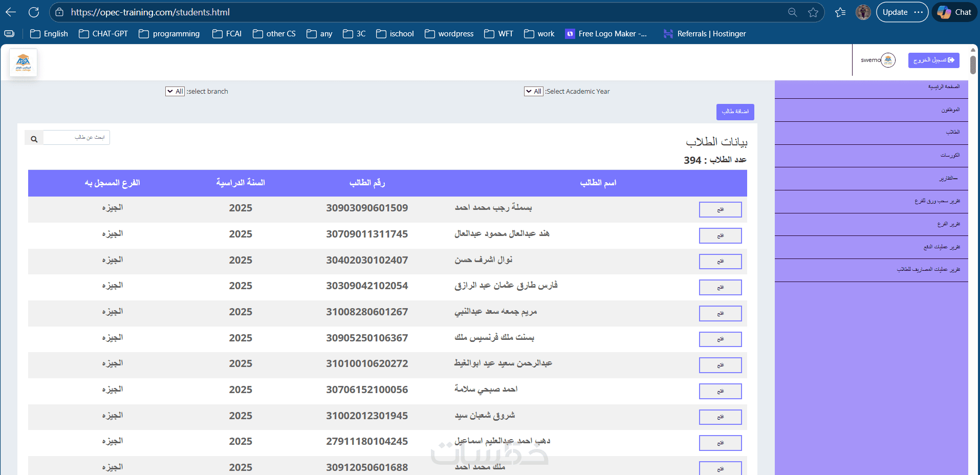The width and height of the screenshot is (980, 475).
Task: Click the student ID 30912050601688
Action: pos(367,467)
